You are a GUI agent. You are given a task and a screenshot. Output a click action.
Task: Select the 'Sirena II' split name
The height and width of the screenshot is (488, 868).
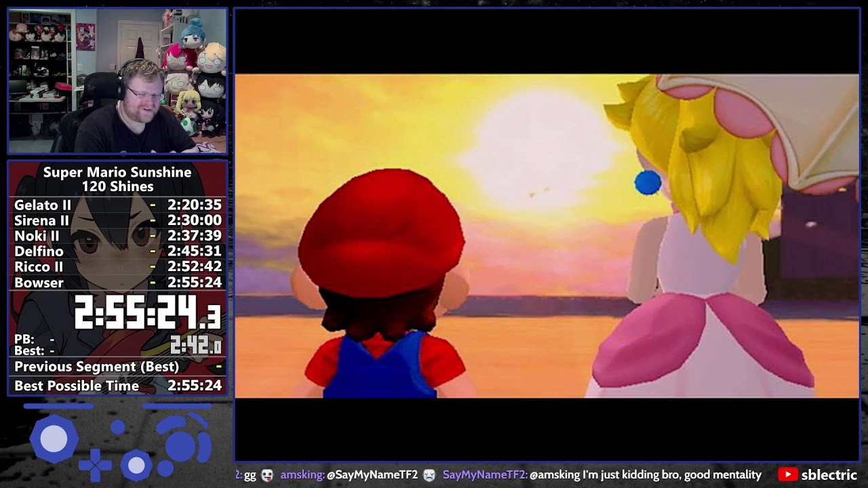pos(42,220)
